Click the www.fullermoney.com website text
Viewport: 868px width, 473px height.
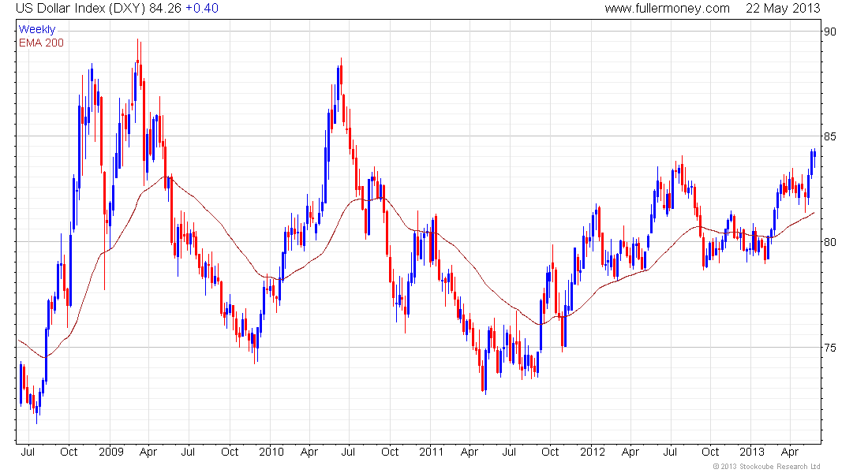coord(667,9)
